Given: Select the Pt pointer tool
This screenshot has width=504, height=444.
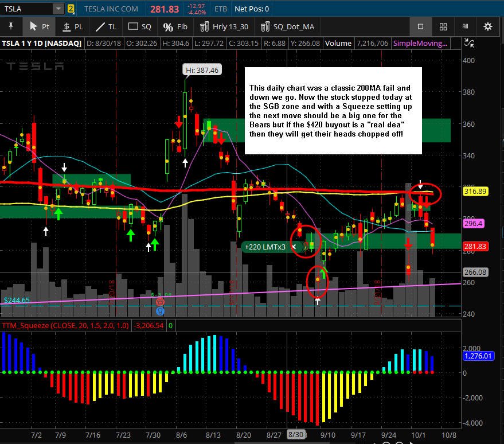Looking at the screenshot, I should 39,27.
